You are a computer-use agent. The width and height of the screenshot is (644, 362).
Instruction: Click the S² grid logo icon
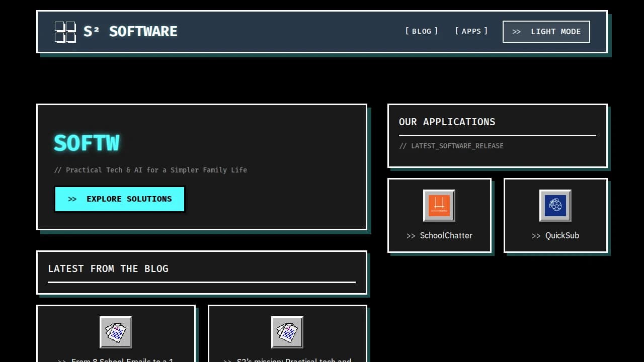click(x=64, y=31)
